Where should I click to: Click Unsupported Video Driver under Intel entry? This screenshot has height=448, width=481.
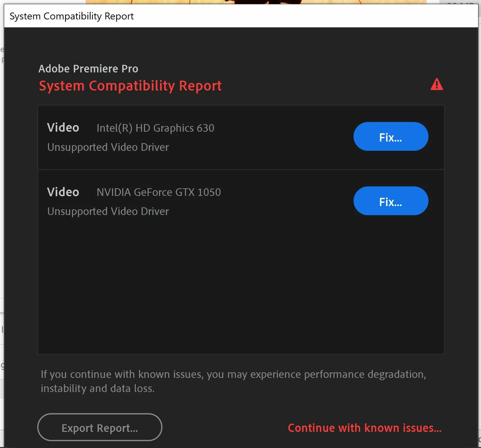[x=108, y=147]
